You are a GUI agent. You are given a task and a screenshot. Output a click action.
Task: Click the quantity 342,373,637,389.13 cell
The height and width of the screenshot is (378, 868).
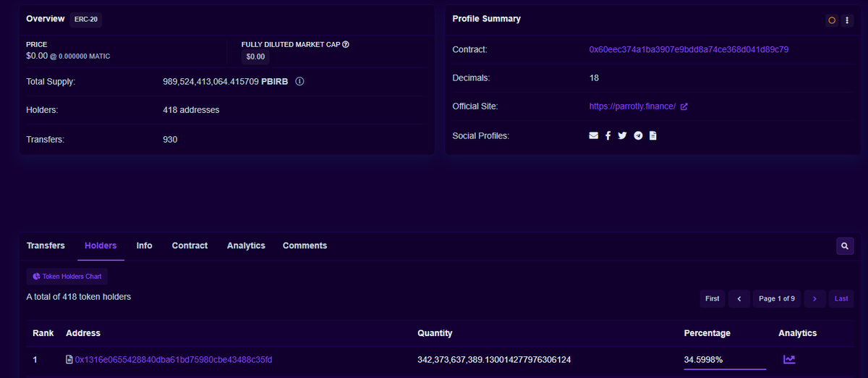(x=495, y=359)
